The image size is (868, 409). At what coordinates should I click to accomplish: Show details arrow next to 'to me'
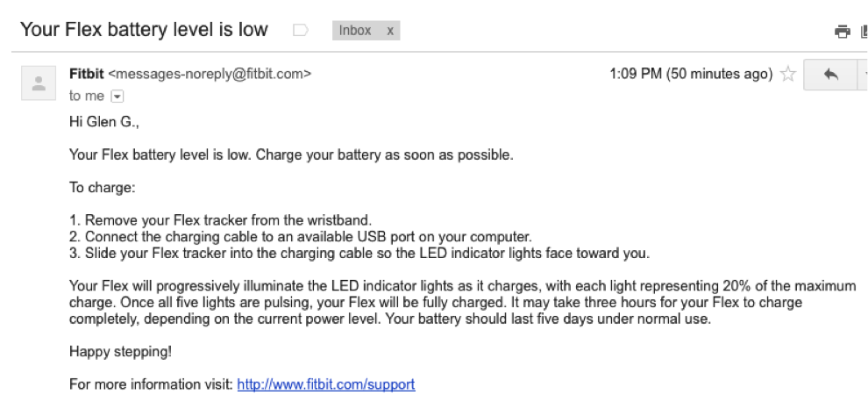coord(117,97)
